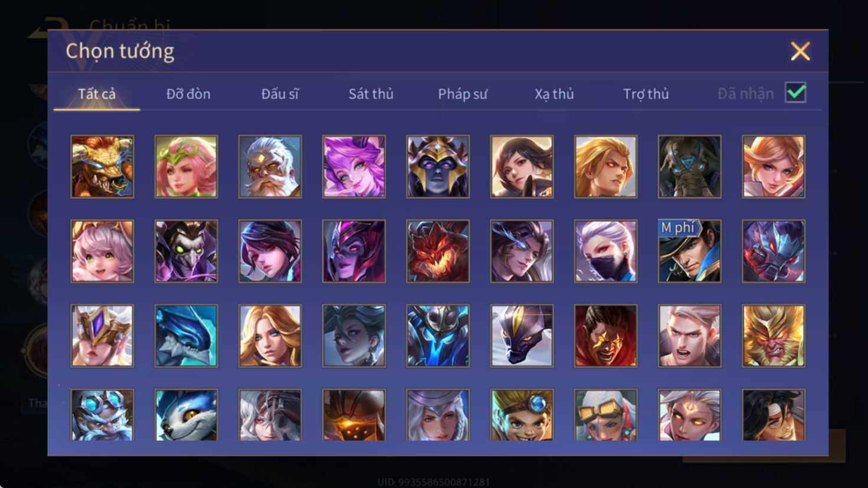Choose the blue fox creature hero
This screenshot has height=488, width=868.
point(186,415)
